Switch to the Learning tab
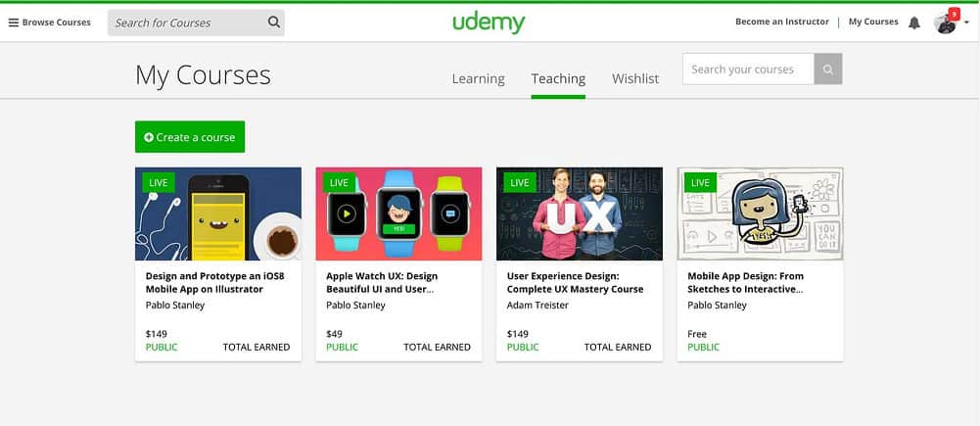Viewport: 980px width, 426px height. pos(478,78)
